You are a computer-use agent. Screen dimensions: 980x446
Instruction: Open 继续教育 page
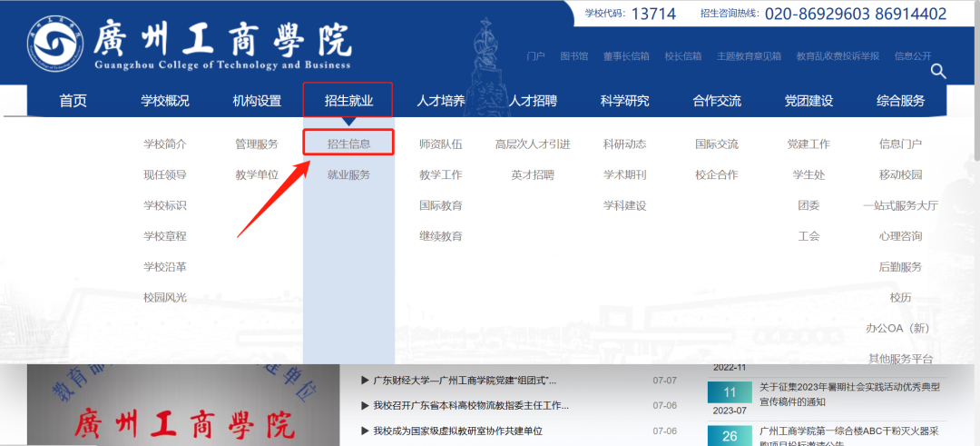441,236
